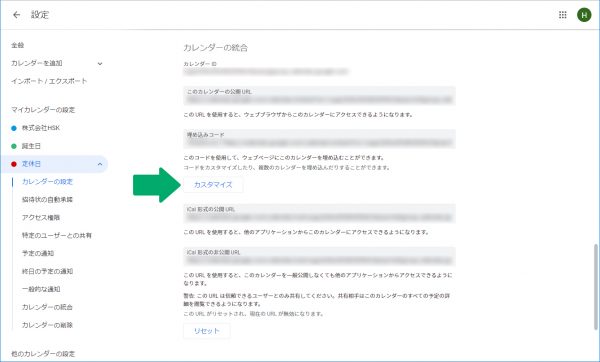
Task: Jump to 一般的な通知 section
Action: [x=41, y=289]
